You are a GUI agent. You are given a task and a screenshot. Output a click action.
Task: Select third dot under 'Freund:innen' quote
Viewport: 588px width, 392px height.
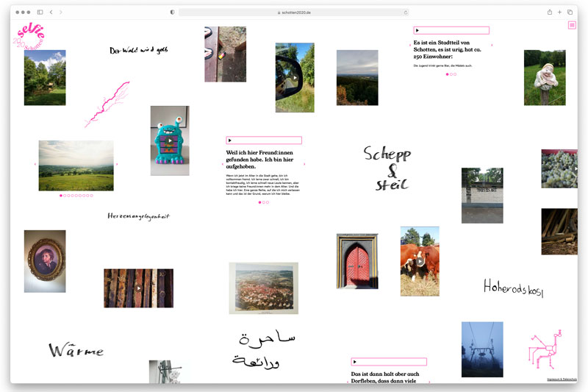[x=268, y=202]
